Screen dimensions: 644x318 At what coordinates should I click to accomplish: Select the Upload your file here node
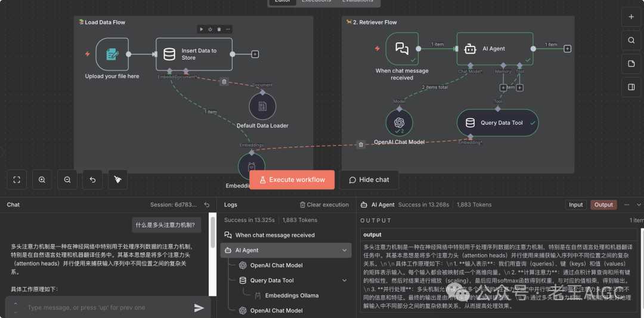pyautogui.click(x=112, y=54)
